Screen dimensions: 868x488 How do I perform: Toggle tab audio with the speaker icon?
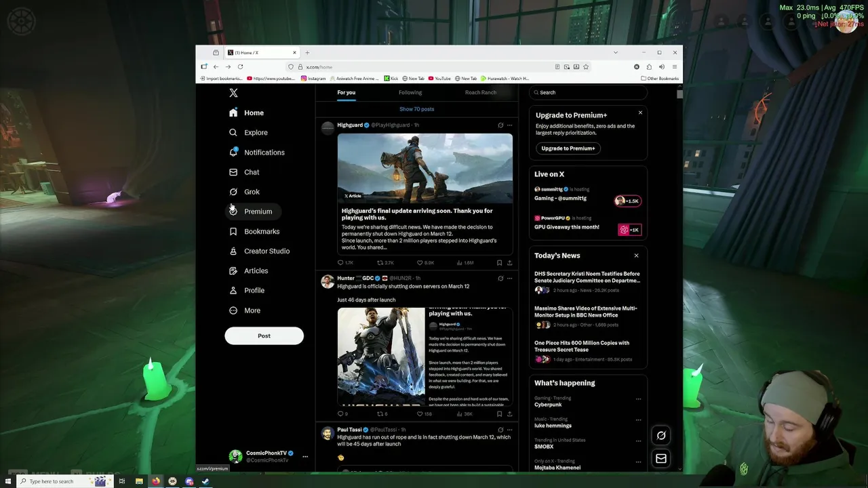coord(662,66)
